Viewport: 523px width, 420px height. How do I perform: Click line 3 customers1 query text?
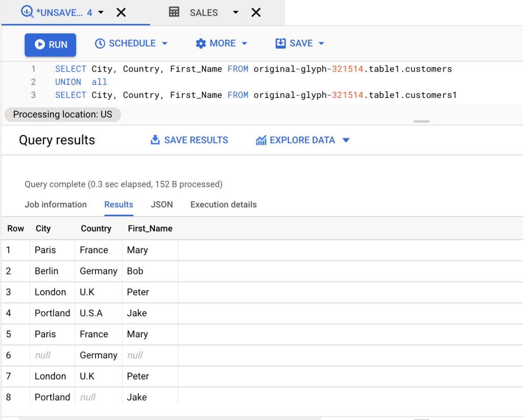(256, 95)
